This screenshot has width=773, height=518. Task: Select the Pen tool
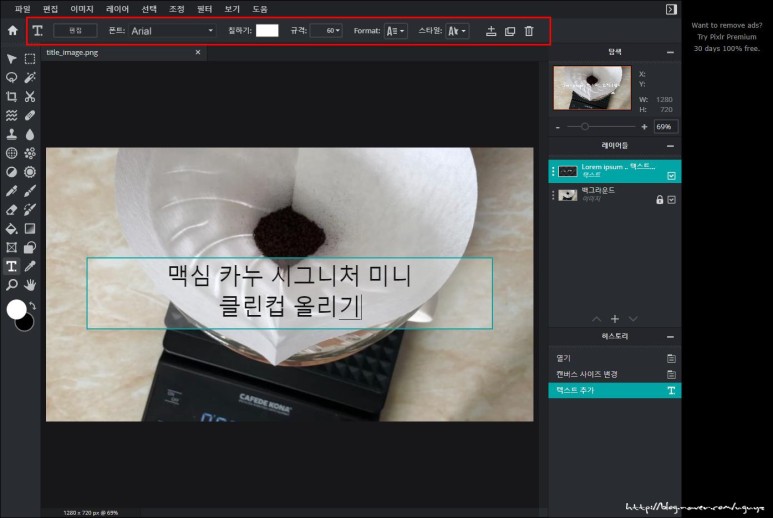coord(11,191)
